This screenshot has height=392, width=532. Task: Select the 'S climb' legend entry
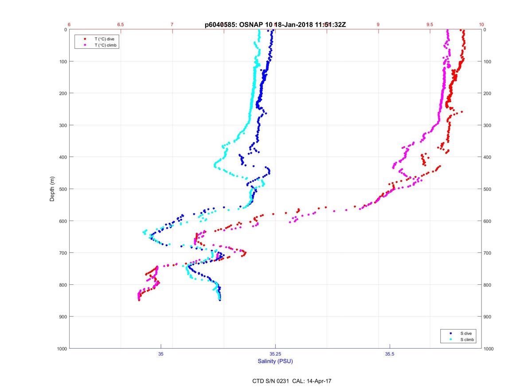point(467,339)
